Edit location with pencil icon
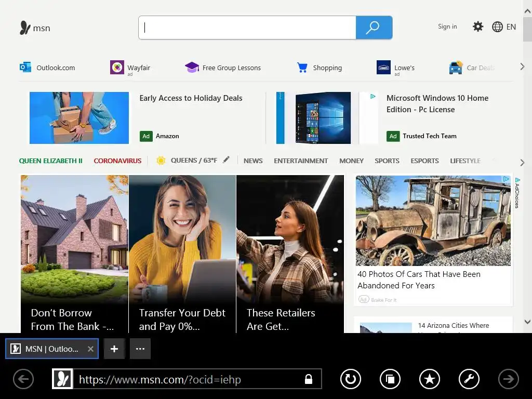Image resolution: width=532 pixels, height=399 pixels. point(226,160)
